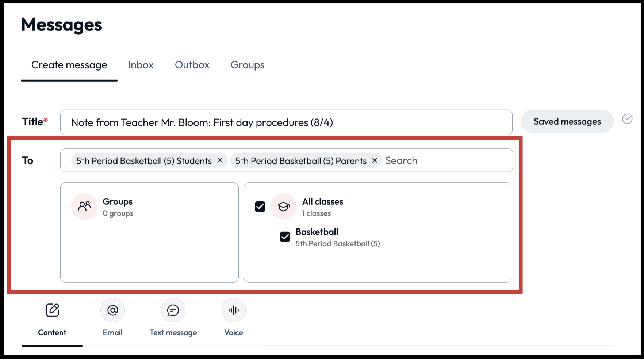Click the Basketball class name label
The image size is (644, 359).
click(317, 232)
